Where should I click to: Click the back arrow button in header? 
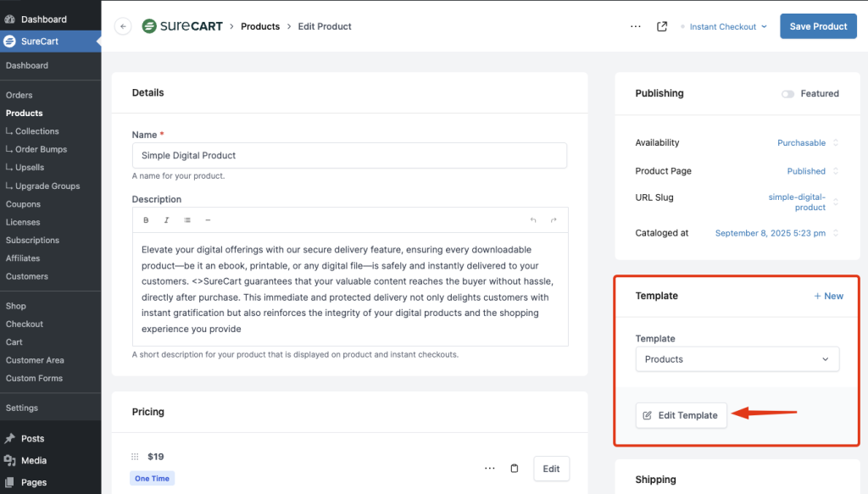(x=124, y=26)
